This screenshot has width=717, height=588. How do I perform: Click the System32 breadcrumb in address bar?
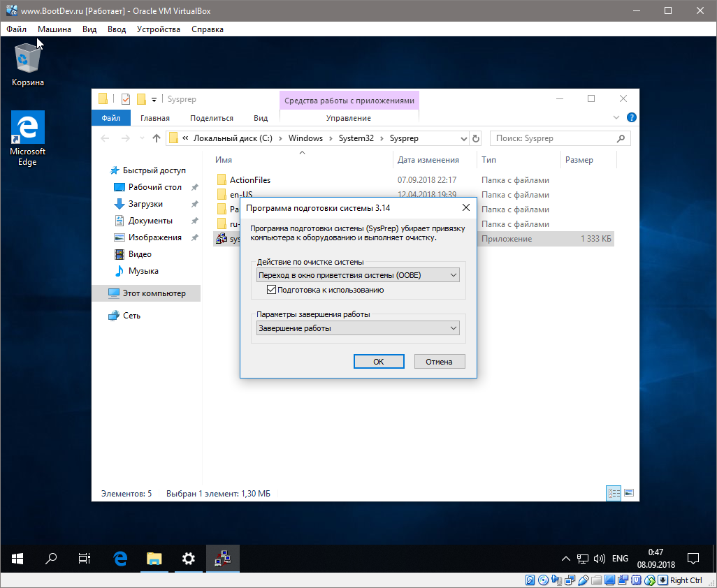[356, 138]
